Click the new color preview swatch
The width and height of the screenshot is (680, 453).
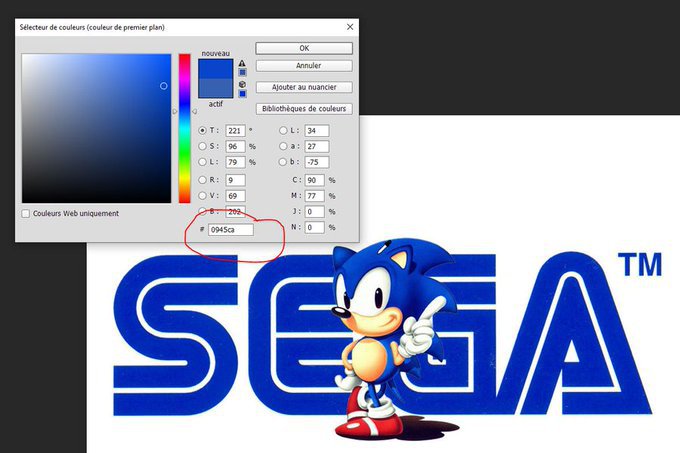(215, 69)
